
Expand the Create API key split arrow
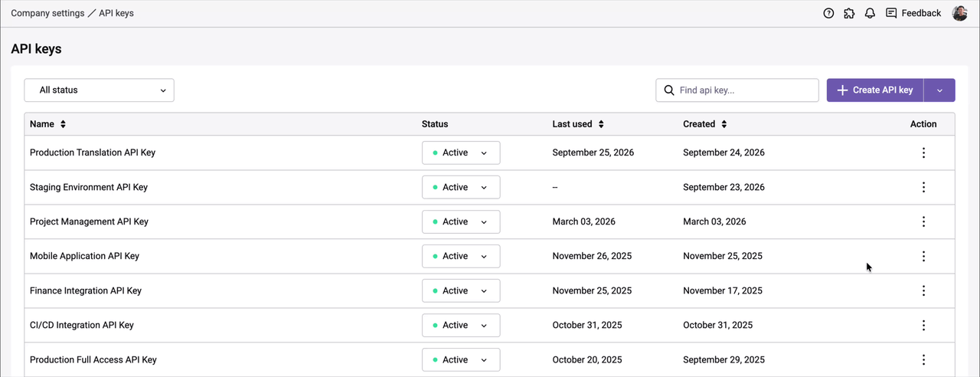[939, 90]
